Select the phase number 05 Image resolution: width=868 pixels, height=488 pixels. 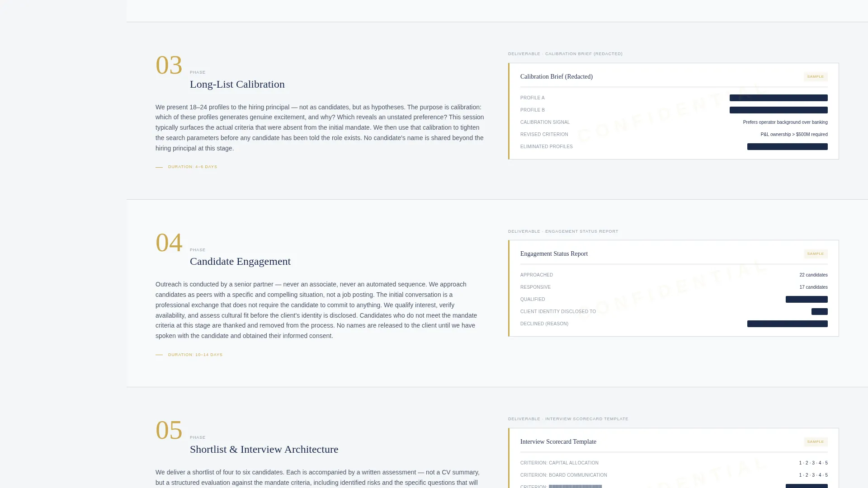169,430
